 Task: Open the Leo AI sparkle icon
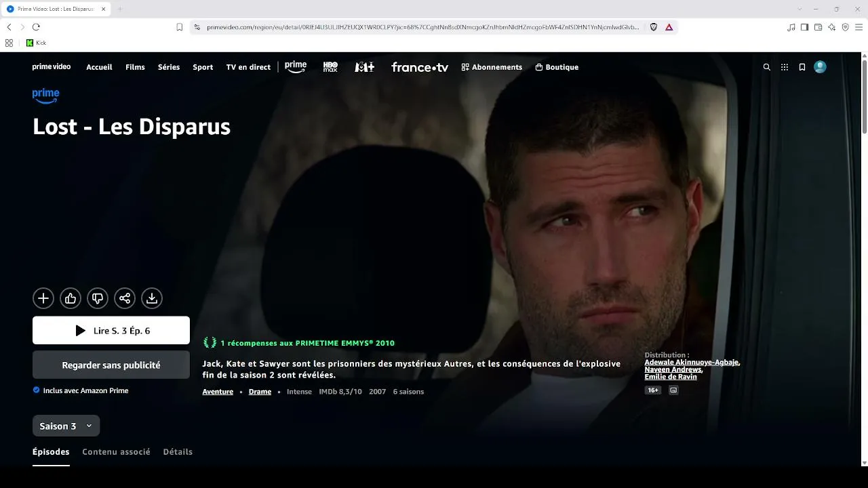click(x=832, y=27)
